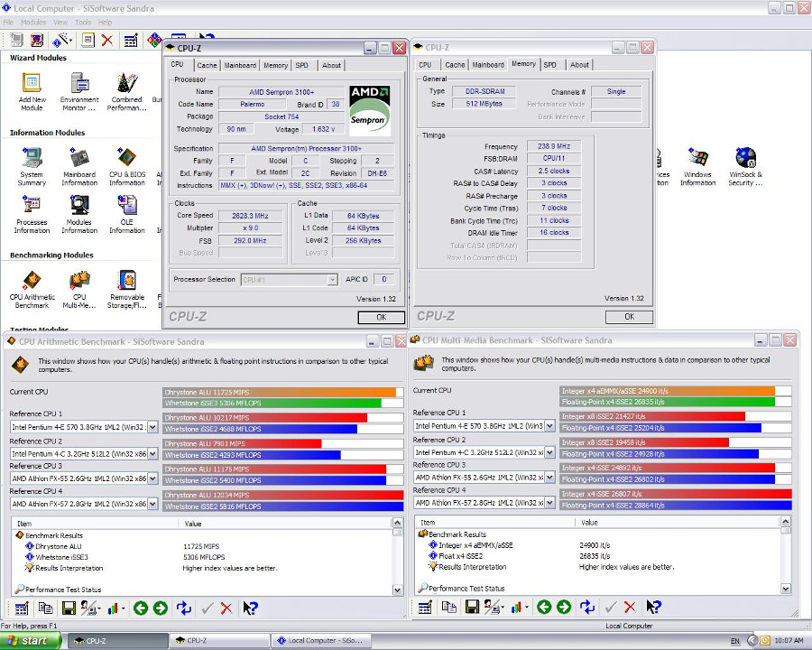The width and height of the screenshot is (812, 650).
Task: Open the System Summary module
Action: (32, 167)
